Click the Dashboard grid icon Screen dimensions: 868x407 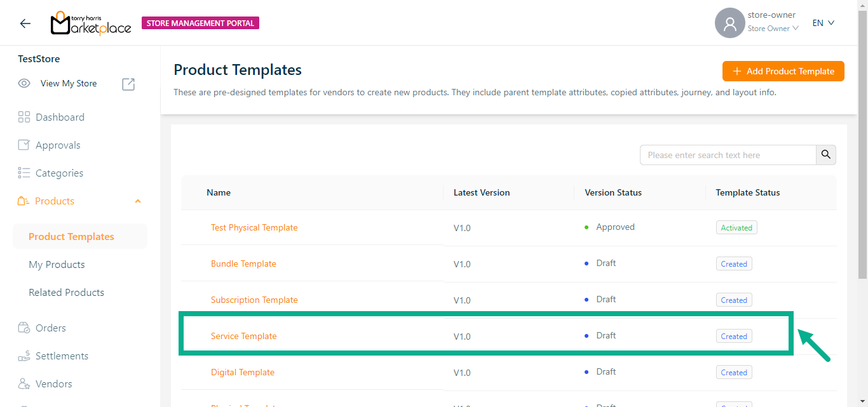pos(24,117)
